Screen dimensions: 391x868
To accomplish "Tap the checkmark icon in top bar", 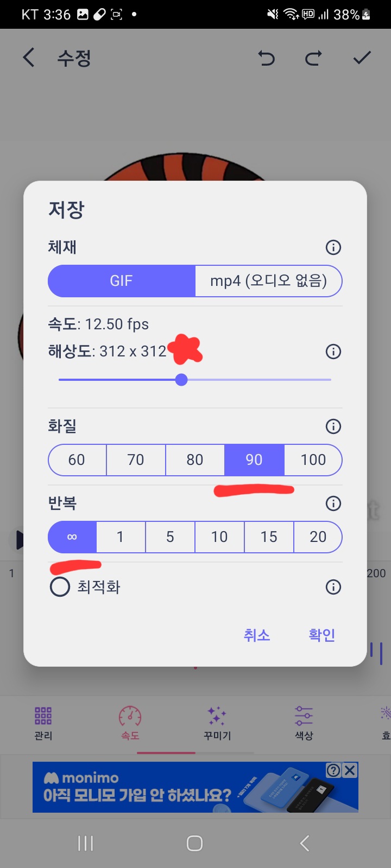I will pos(362,58).
